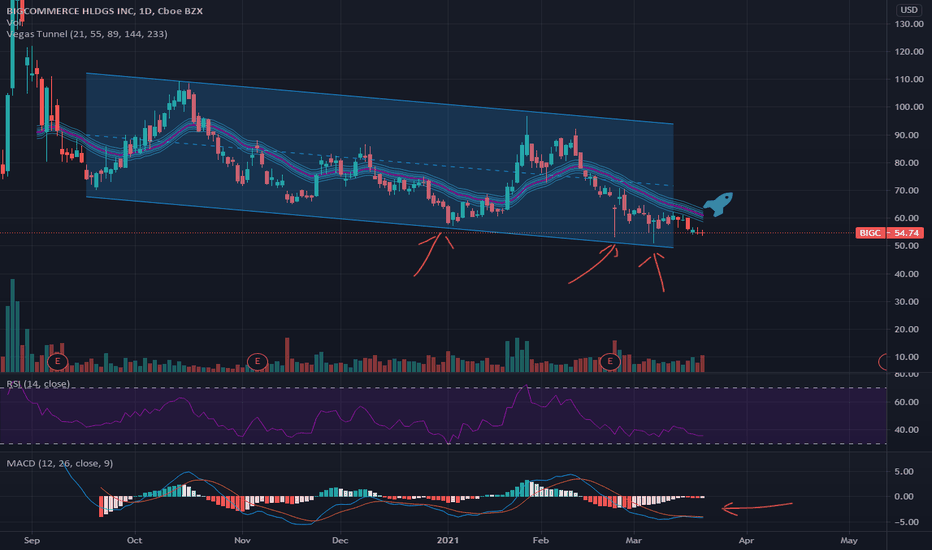Click the Vol indicator label

tap(13, 22)
